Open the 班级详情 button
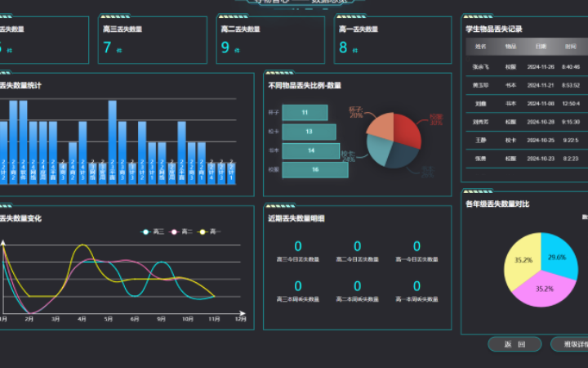This screenshot has height=368, width=588. click(572, 344)
